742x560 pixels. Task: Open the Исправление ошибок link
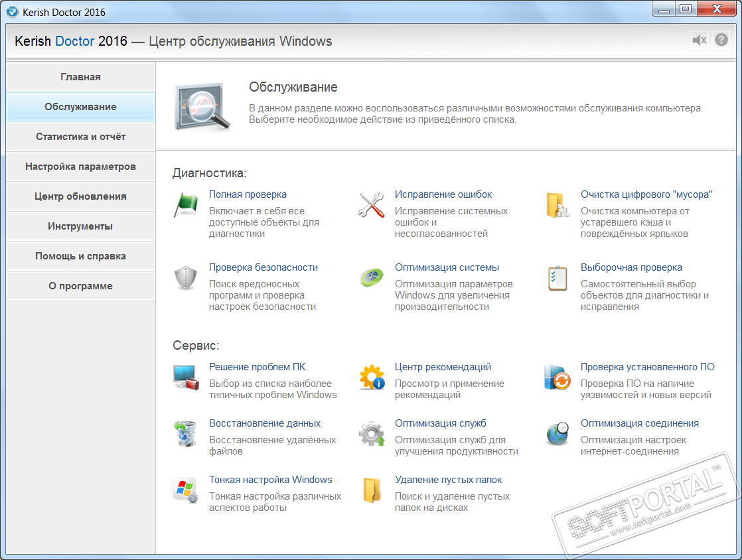[x=443, y=194]
